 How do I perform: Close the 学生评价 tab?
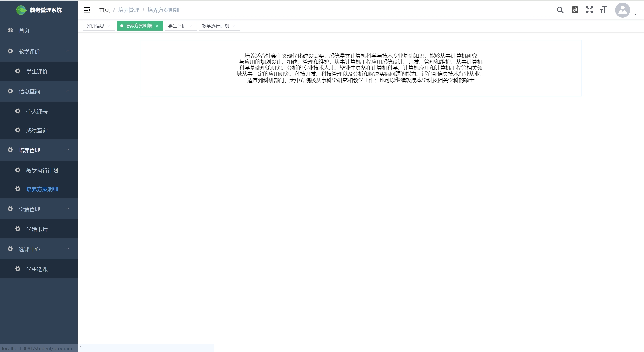[191, 26]
